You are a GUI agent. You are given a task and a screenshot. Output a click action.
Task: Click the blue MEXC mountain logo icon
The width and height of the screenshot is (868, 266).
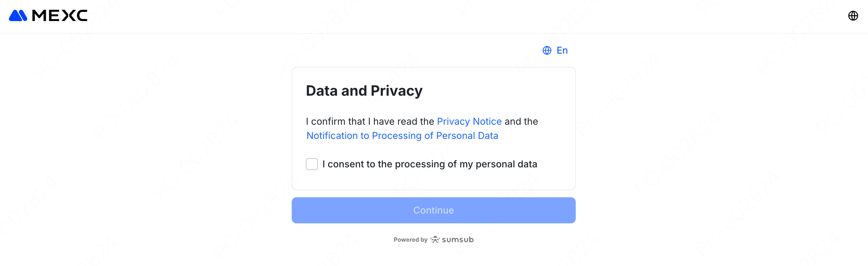coord(18,15)
